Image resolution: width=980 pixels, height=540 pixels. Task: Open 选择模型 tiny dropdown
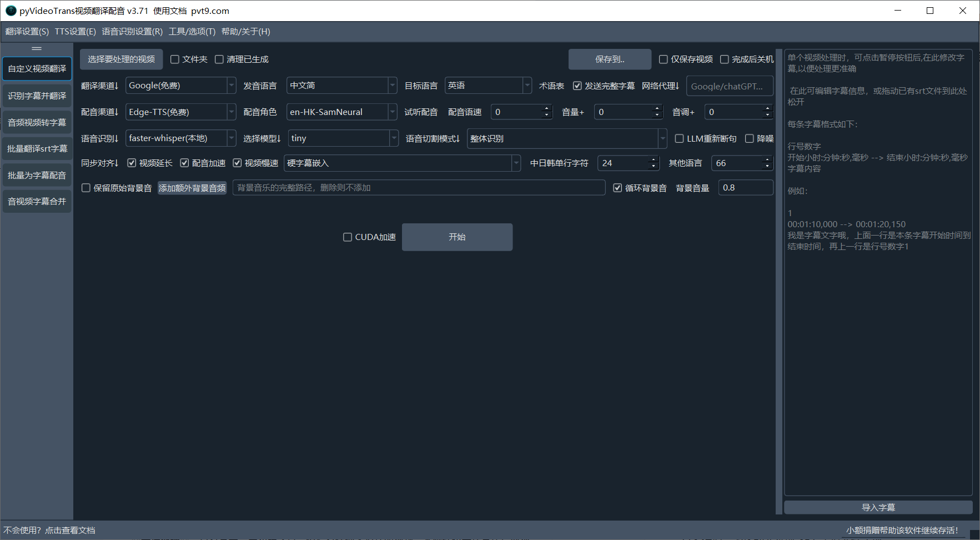click(x=344, y=138)
